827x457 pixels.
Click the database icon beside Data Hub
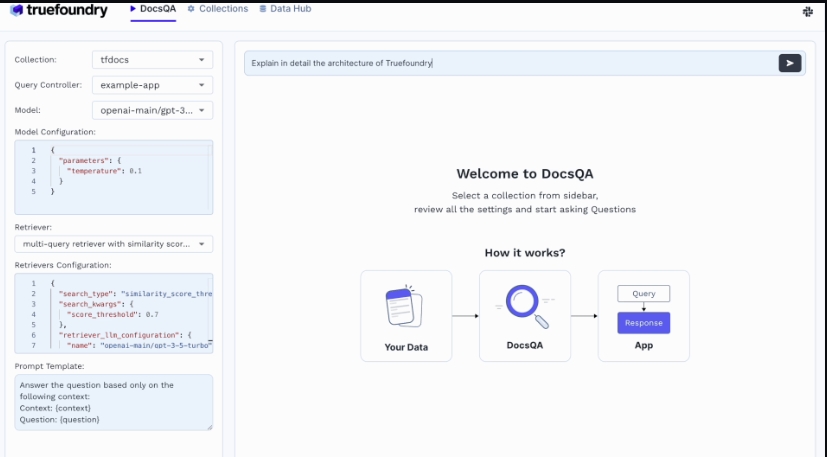pos(262,9)
